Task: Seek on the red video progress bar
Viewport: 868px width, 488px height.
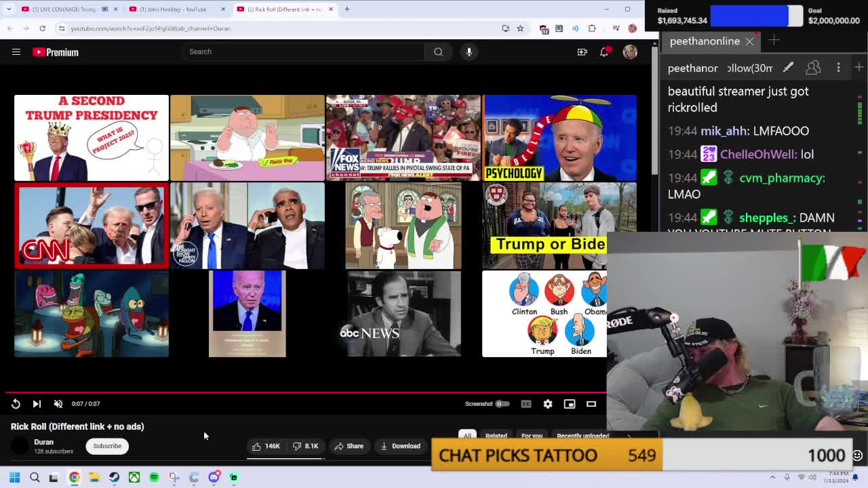Action: (305, 392)
